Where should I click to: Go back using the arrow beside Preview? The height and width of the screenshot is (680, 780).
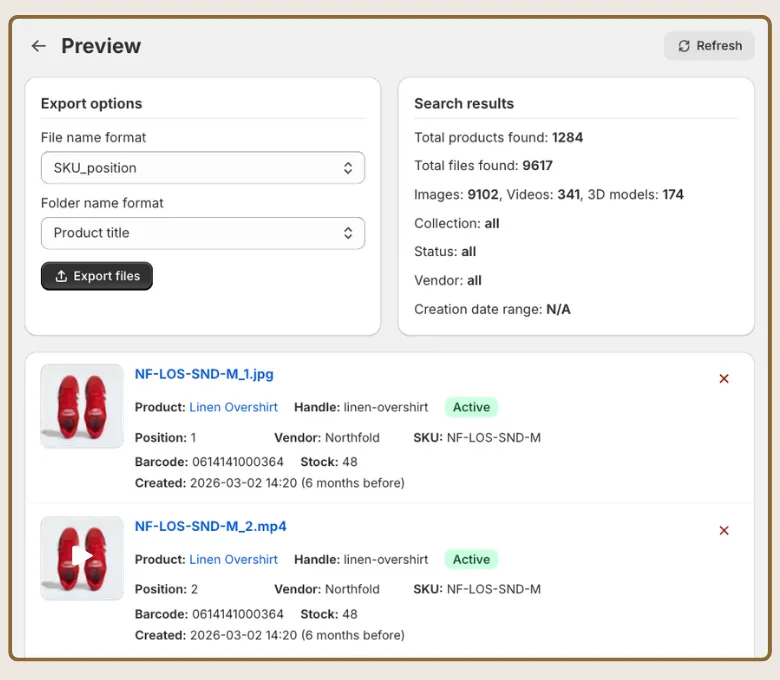click(39, 46)
